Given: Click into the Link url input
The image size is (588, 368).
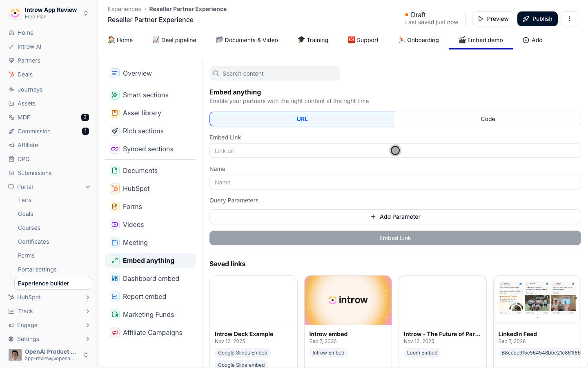Looking at the screenshot, I should [x=395, y=150].
